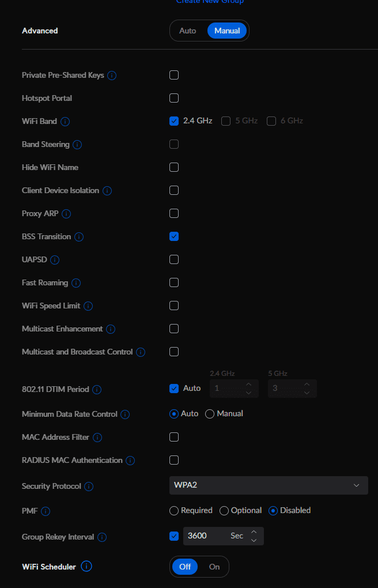This screenshot has height=588, width=378.
Task: Switch Advanced mode to Auto
Action: click(x=187, y=31)
